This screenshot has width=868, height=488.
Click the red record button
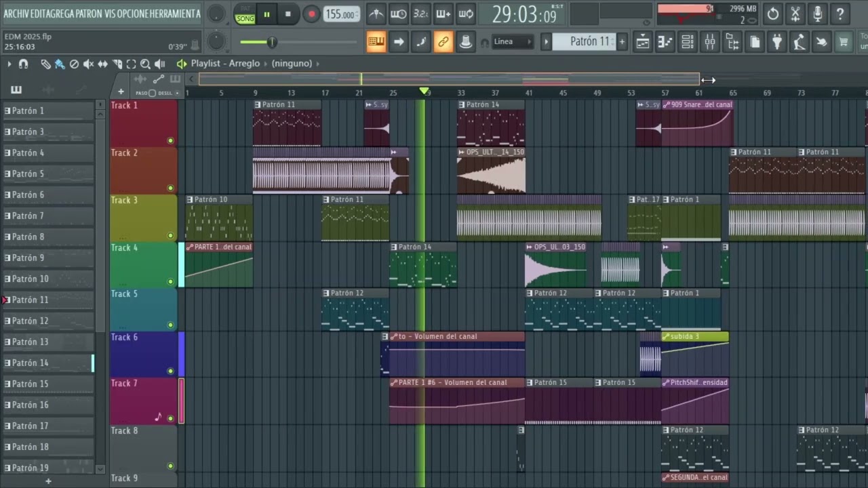point(311,14)
